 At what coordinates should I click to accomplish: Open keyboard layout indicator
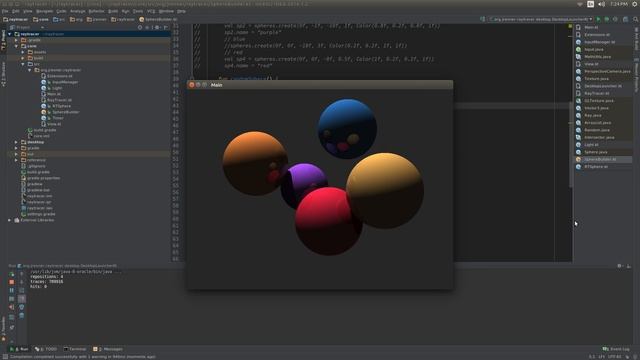[591, 4]
